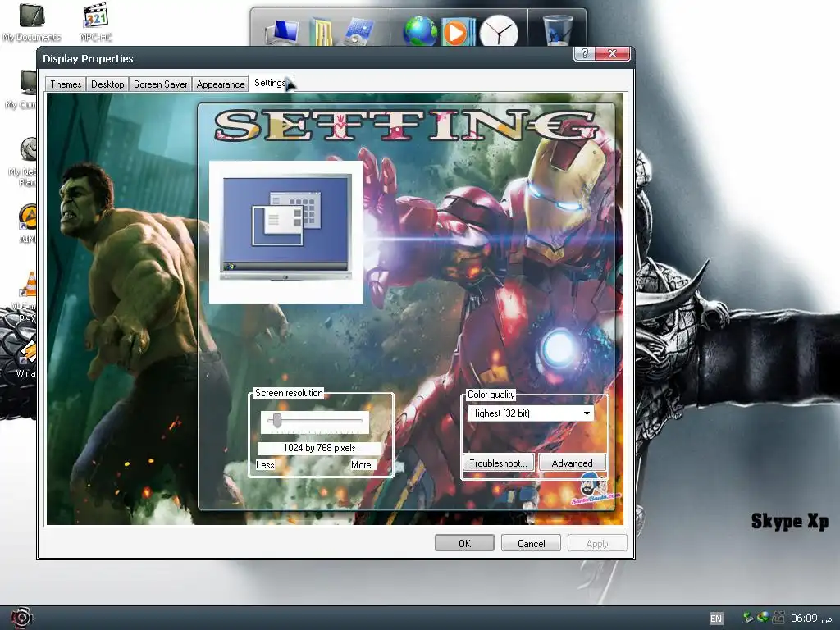Screen dimensions: 840x630
Task: Launch MPC-HC desktop shortcut
Action: tap(96, 21)
